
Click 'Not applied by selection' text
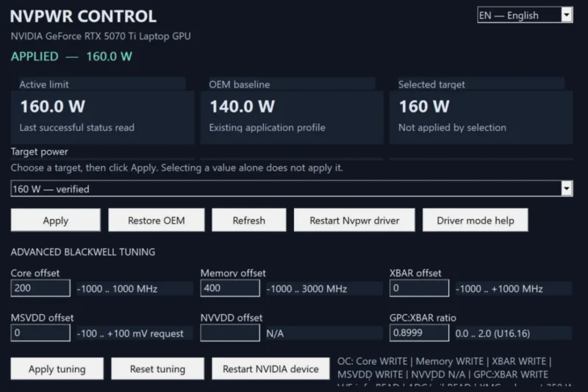452,127
